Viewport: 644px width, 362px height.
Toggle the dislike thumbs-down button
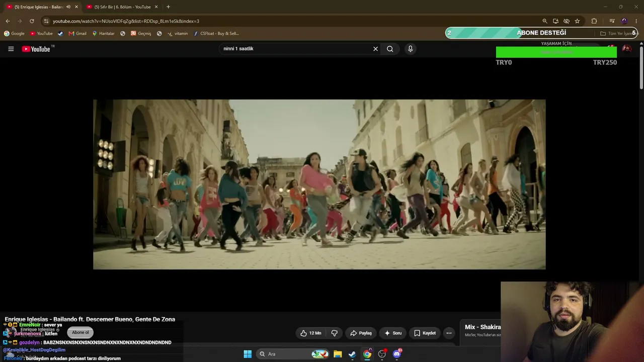(x=334, y=333)
